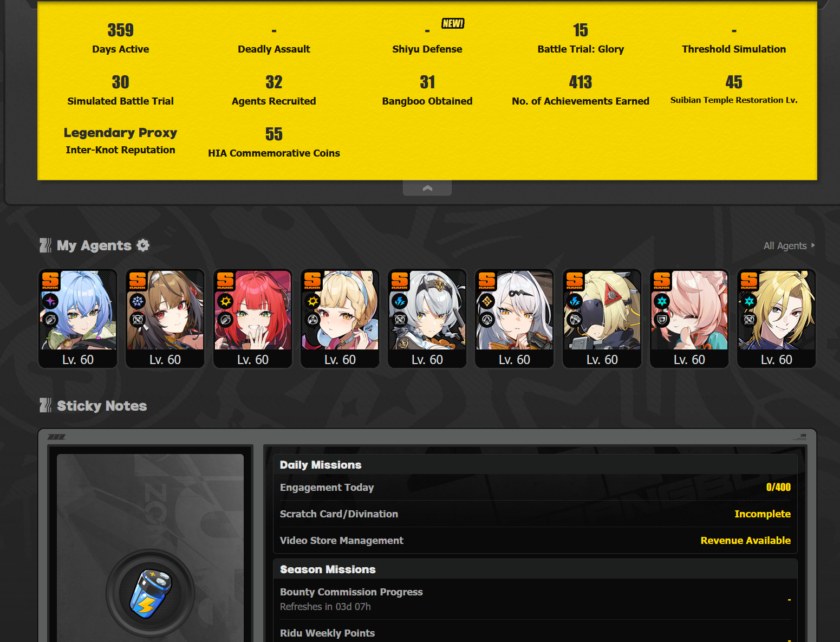Open the All Agents link
Image resolution: width=840 pixels, height=642 pixels.
coord(789,246)
